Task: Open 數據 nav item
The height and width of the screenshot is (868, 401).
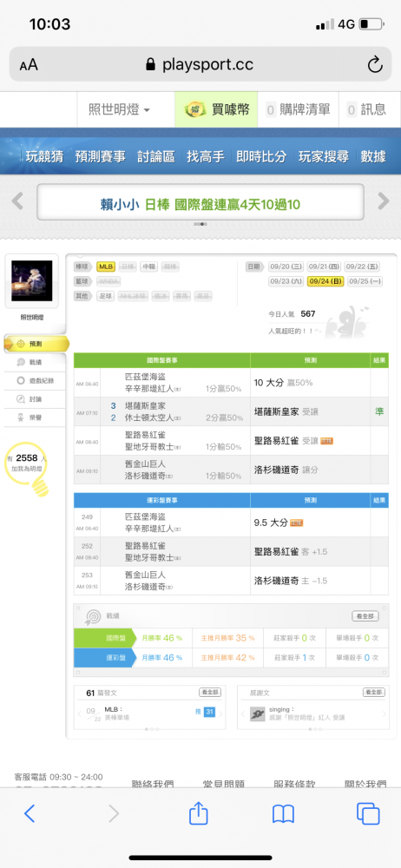Action: coord(373,156)
